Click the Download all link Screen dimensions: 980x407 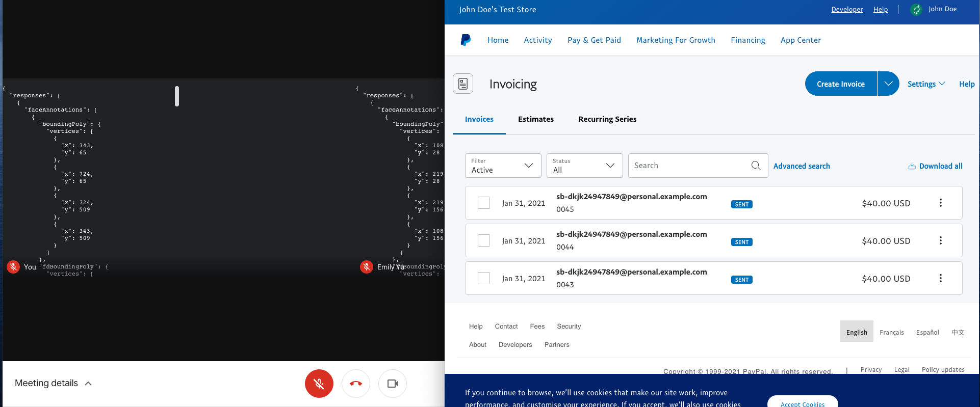point(941,166)
